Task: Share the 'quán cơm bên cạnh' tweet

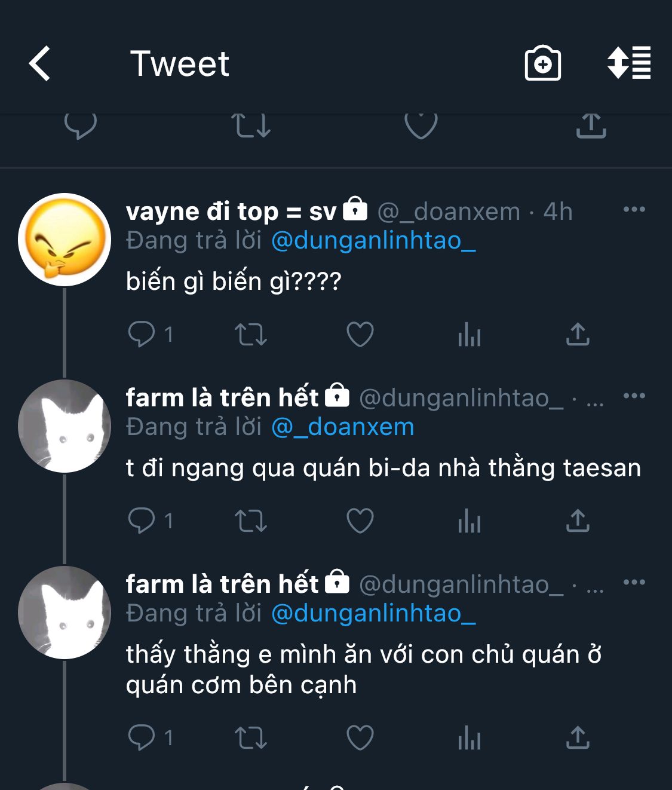Action: (x=578, y=738)
